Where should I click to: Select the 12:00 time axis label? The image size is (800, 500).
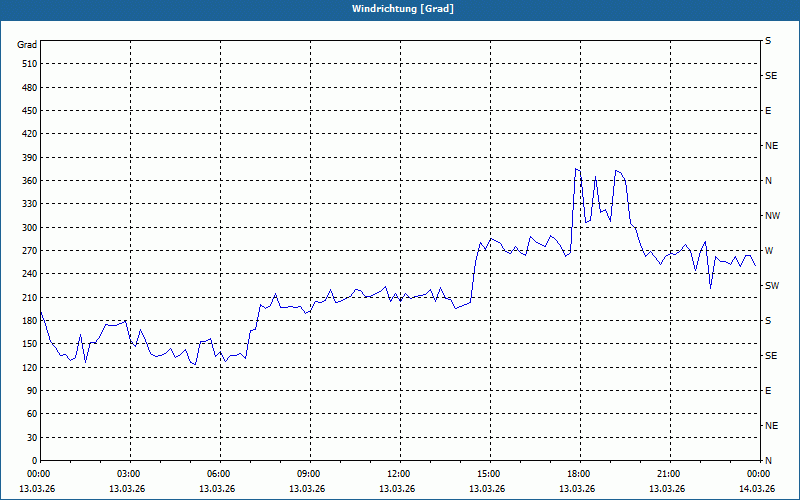[x=399, y=474]
